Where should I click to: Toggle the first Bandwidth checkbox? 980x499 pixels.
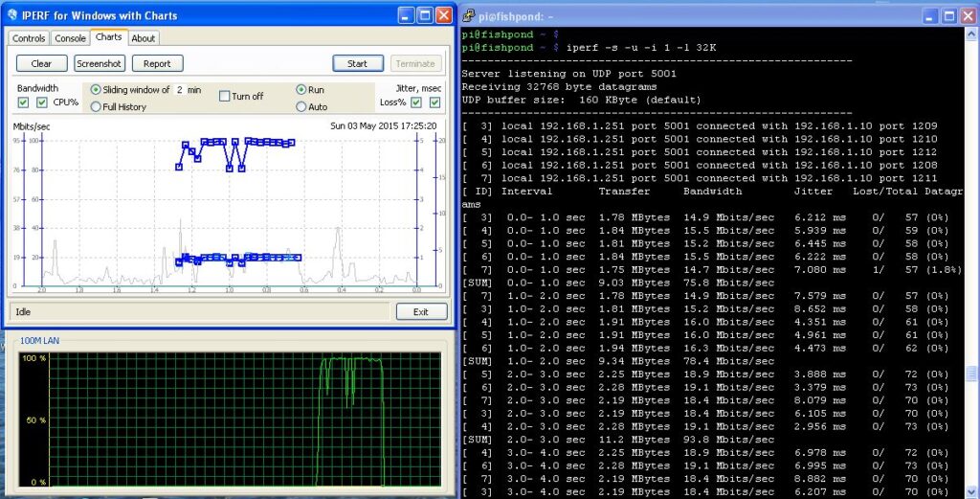(x=23, y=102)
